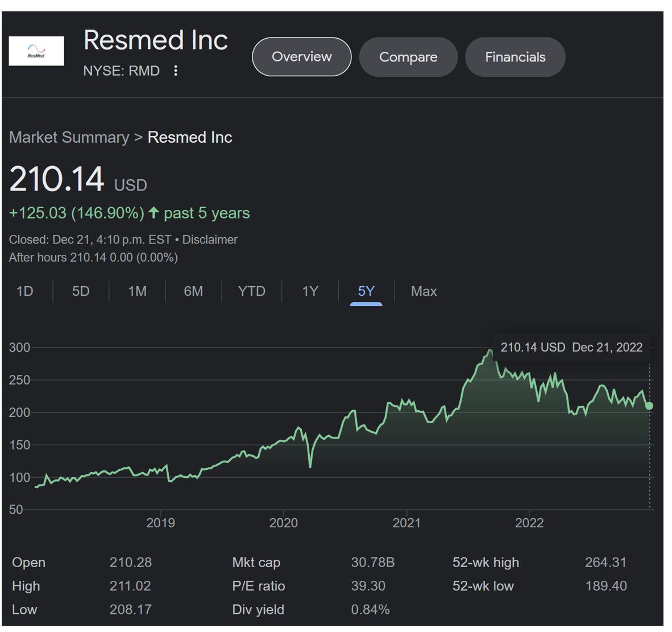Click the Div yield value 0.84%
Screen dimensions: 672x632
[370, 609]
